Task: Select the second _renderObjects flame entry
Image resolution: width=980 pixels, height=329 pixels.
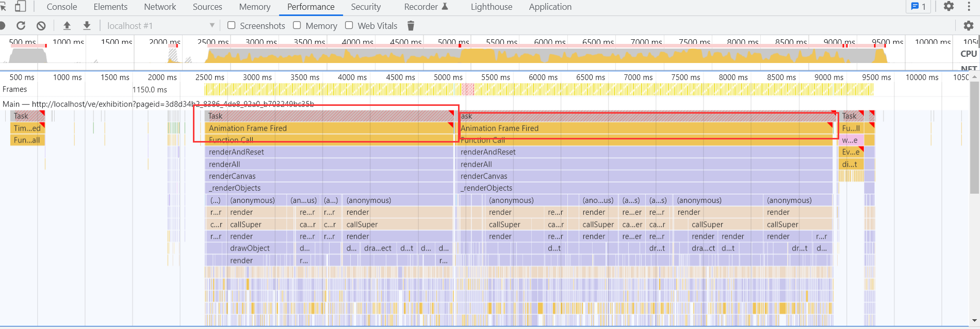Action: (x=645, y=188)
